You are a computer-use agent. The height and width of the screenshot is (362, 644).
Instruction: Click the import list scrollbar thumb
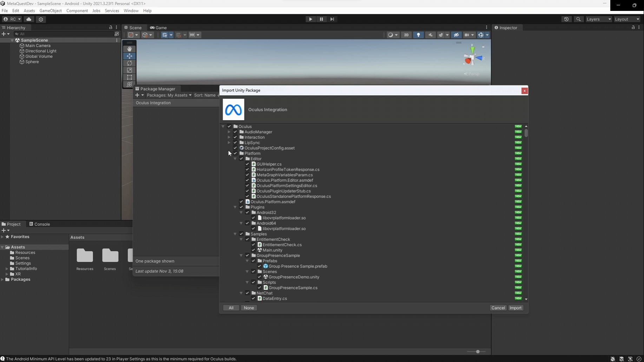point(526,133)
